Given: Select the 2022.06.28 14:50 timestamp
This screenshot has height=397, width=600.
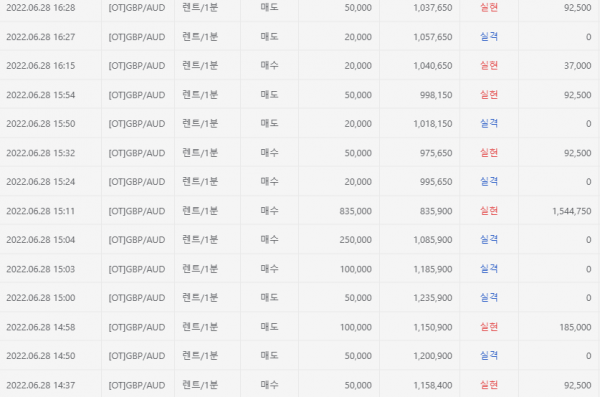Looking at the screenshot, I should tap(41, 356).
